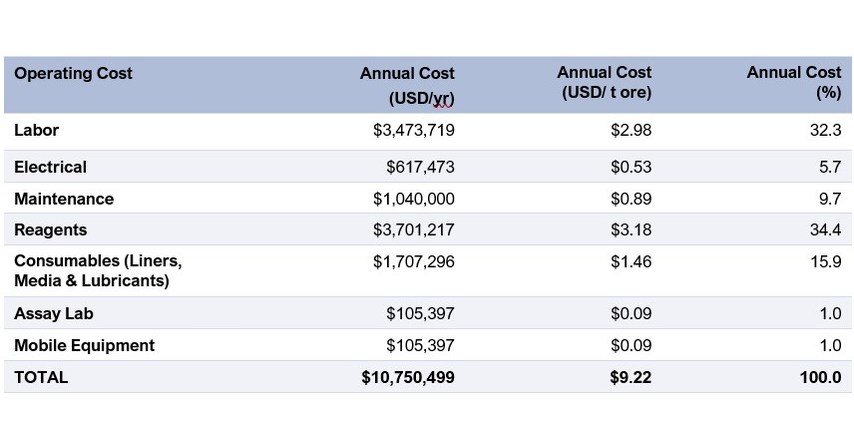
Task: Select the $1,040,000 Maintenance cost cell
Action: 414,199
